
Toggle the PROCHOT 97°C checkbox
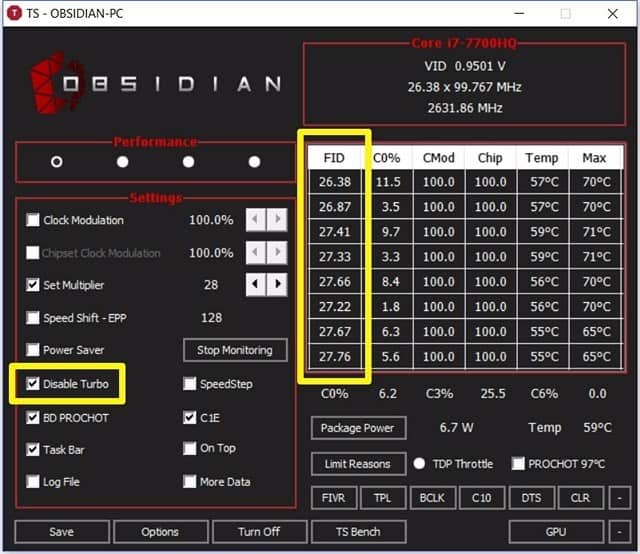[x=518, y=463]
